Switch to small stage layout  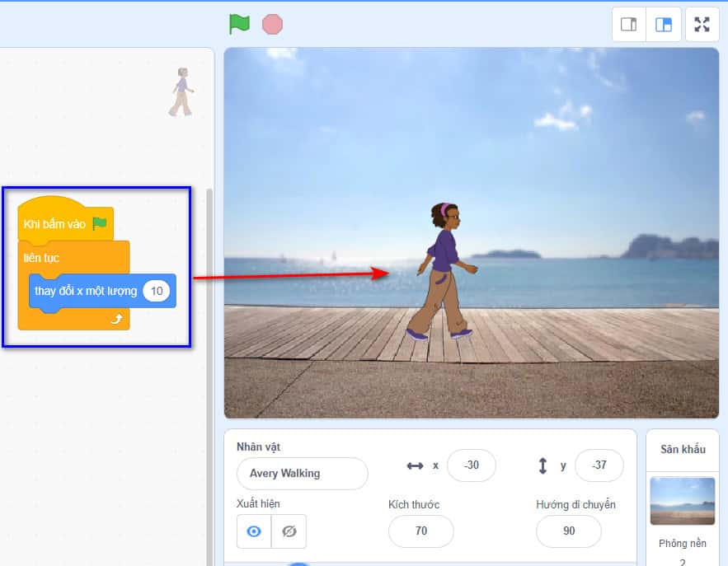coord(628,25)
